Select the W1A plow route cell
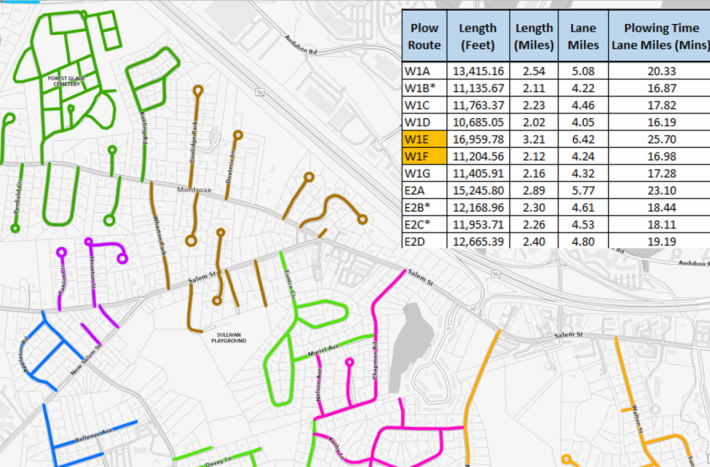This screenshot has width=710, height=467. [x=424, y=71]
